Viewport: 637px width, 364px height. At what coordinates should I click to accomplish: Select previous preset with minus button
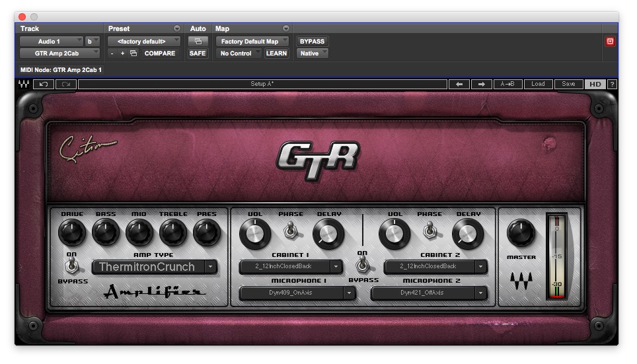(112, 54)
